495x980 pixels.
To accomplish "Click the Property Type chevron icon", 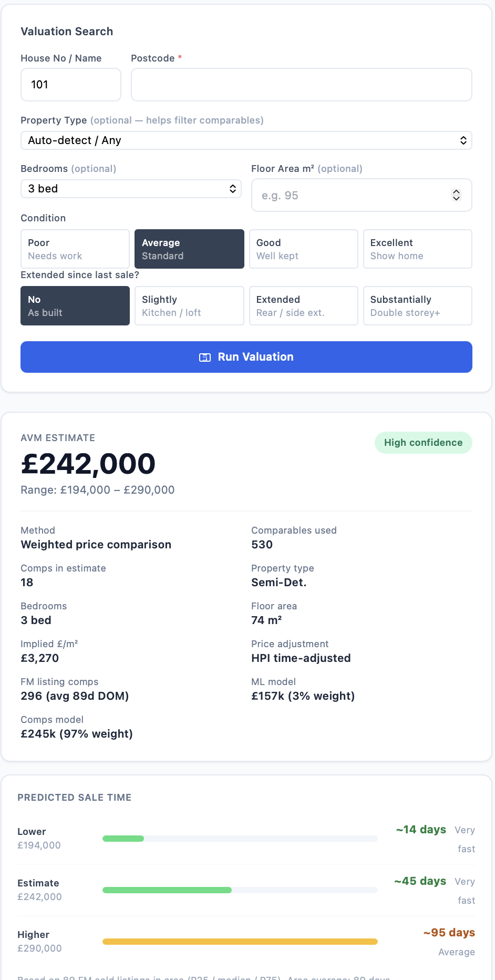I will click(463, 140).
